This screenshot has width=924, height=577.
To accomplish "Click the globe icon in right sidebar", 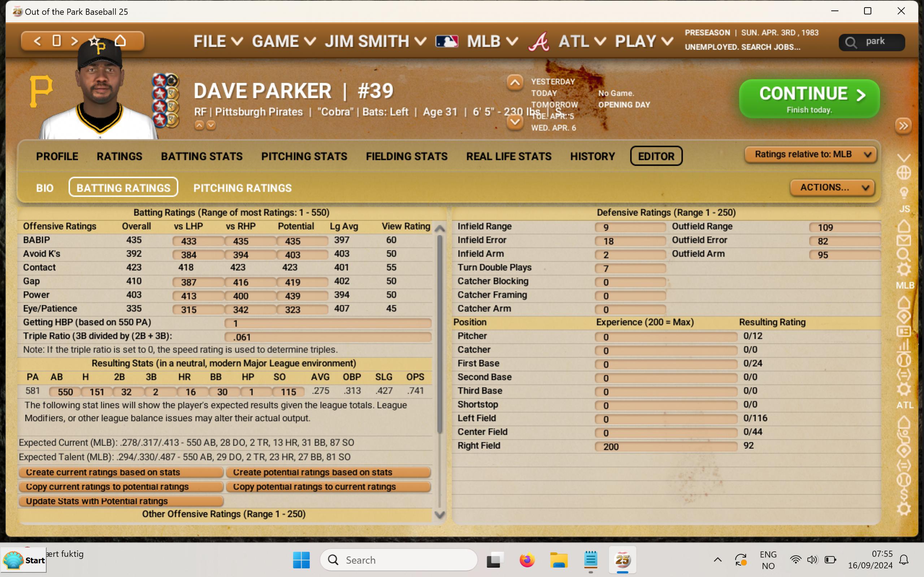I will pyautogui.click(x=903, y=173).
